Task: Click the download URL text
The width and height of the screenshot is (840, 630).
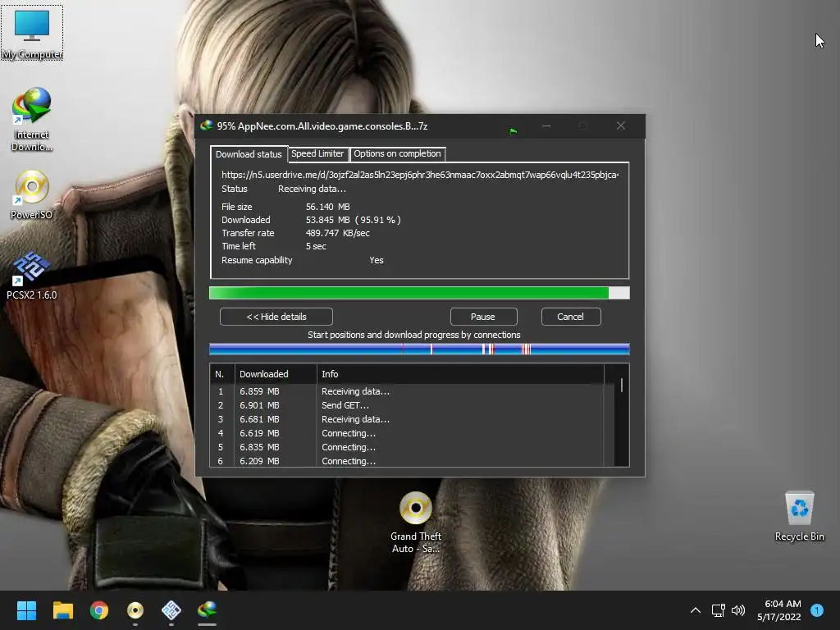Action: [420, 175]
